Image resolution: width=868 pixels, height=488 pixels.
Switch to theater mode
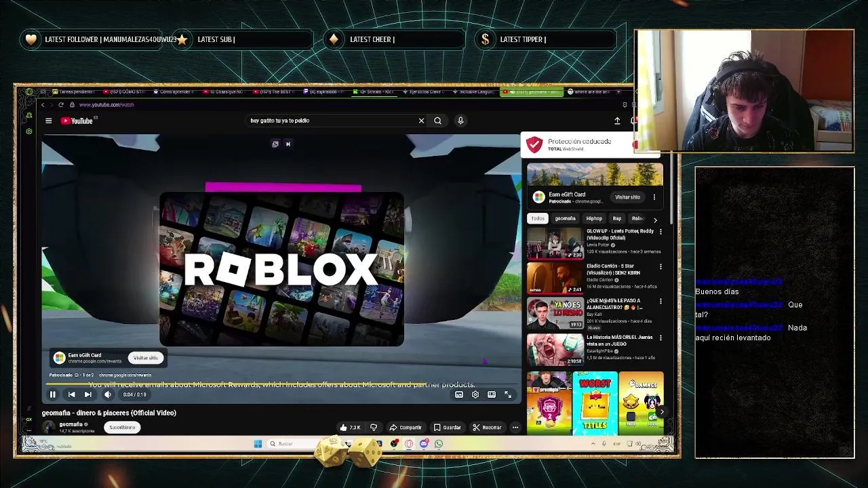click(492, 394)
